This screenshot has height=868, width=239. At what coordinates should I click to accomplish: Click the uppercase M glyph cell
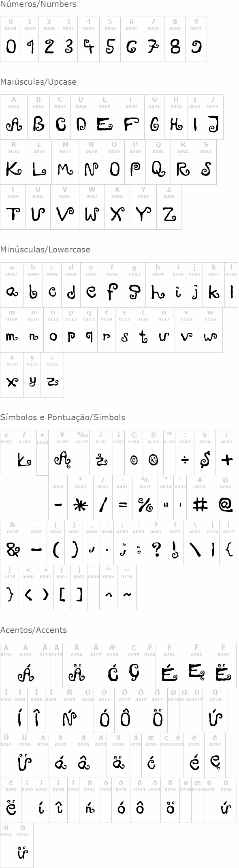coord(65,162)
